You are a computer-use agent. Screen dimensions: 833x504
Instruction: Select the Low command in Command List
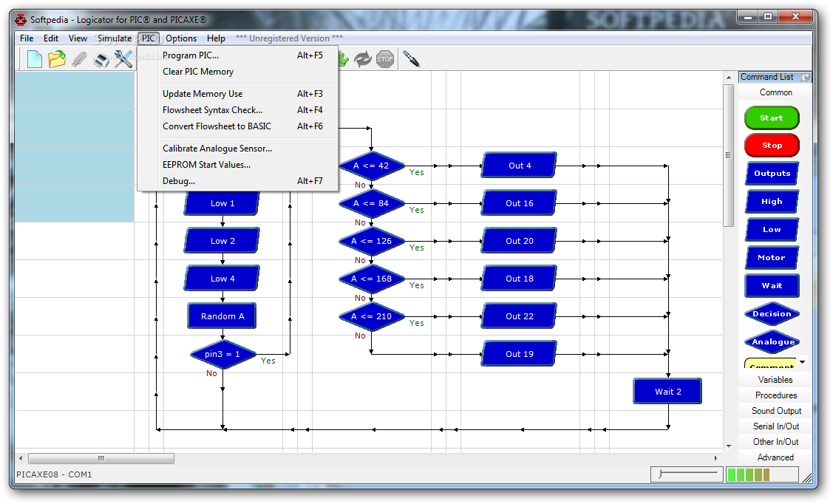pyautogui.click(x=772, y=230)
